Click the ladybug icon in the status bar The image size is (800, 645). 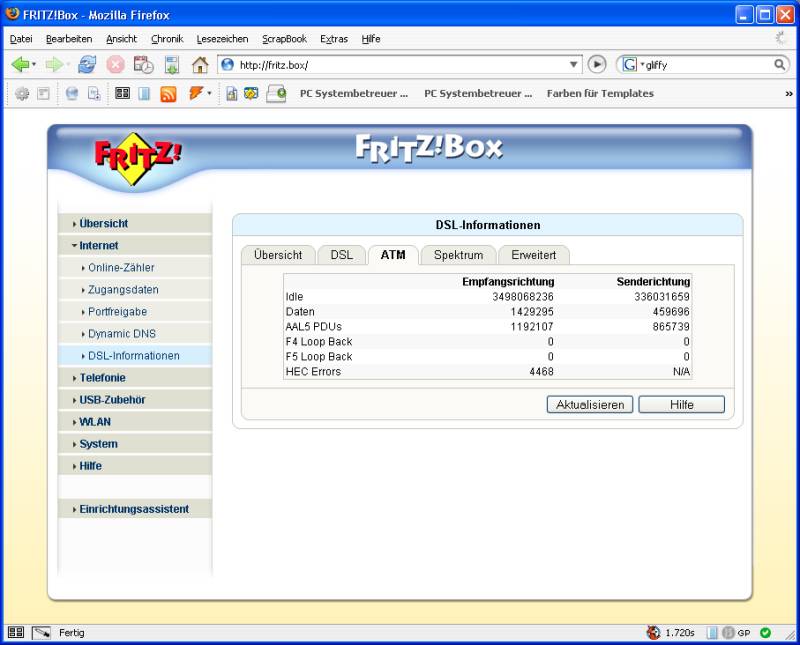653,633
